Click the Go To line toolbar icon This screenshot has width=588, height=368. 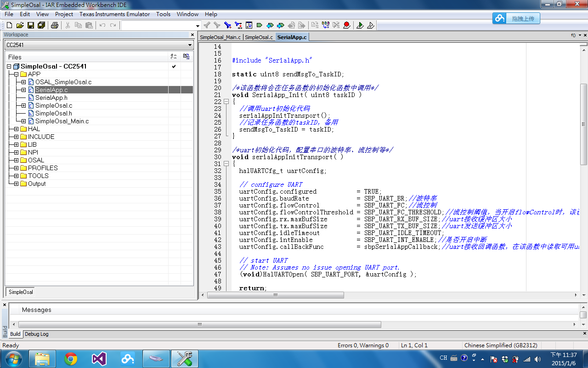point(249,25)
